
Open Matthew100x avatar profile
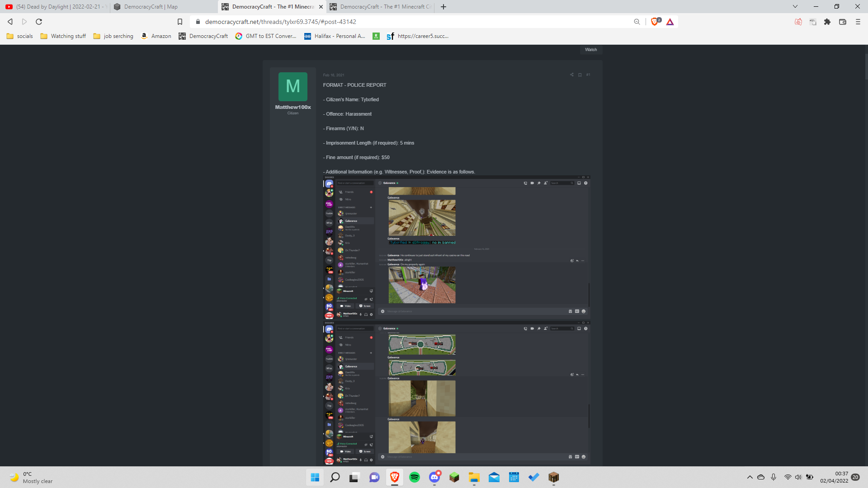(293, 87)
